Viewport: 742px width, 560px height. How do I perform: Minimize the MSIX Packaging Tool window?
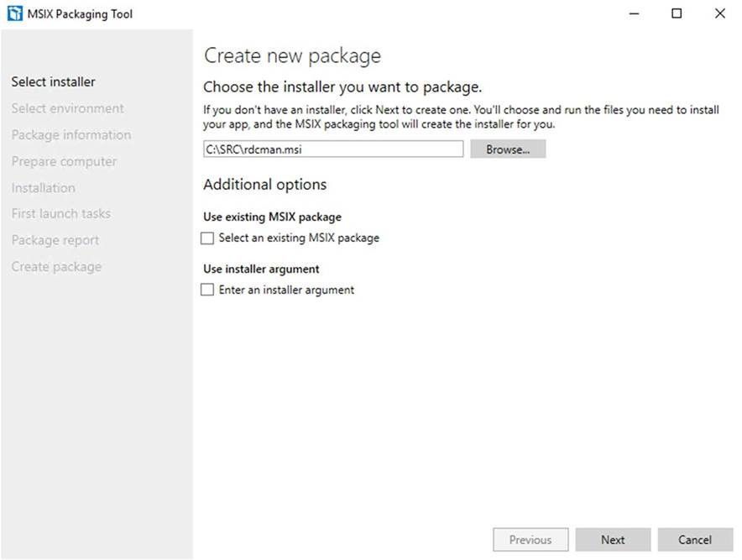(x=634, y=13)
